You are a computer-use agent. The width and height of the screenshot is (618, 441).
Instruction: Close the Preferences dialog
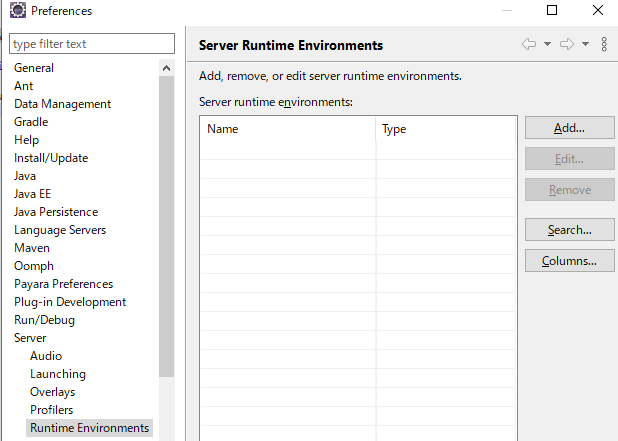click(x=597, y=11)
